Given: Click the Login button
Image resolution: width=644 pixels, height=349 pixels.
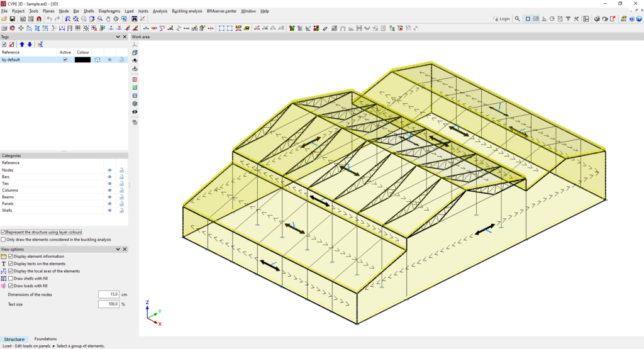Looking at the screenshot, I should [x=502, y=19].
